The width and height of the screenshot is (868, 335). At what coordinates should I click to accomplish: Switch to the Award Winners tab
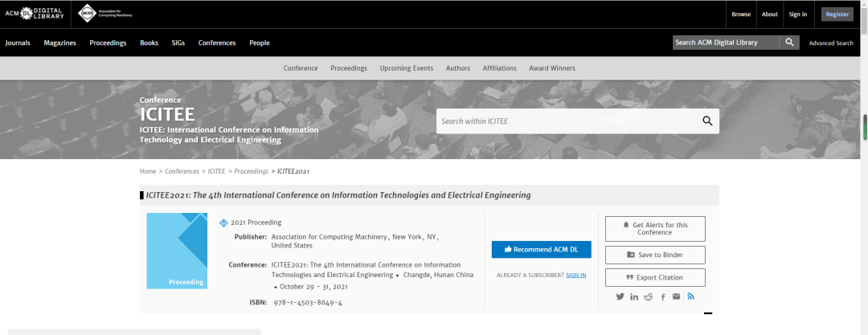pyautogui.click(x=552, y=68)
